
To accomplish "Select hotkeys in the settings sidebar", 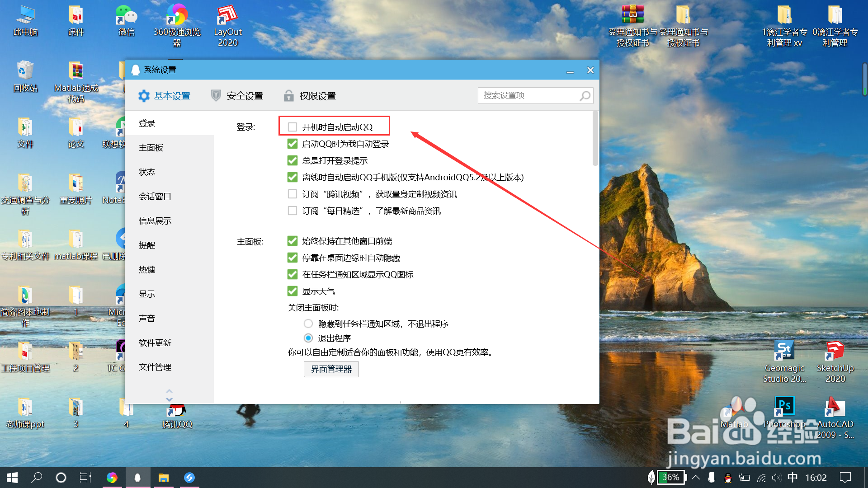I will 147,270.
